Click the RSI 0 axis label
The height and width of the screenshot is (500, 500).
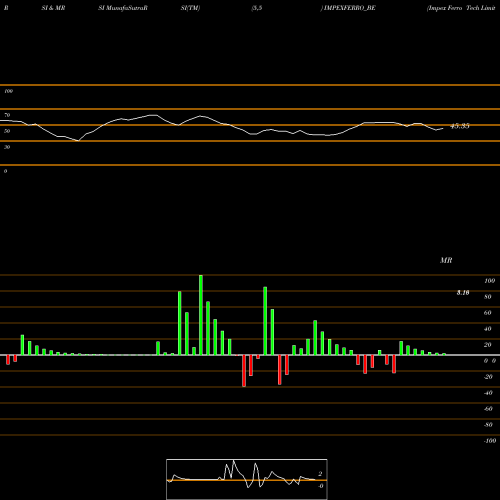(x=5, y=171)
